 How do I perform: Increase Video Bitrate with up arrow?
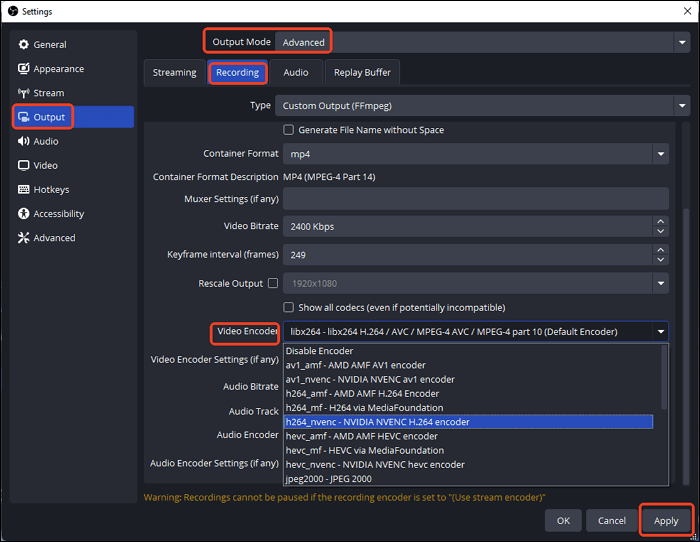tap(660, 222)
